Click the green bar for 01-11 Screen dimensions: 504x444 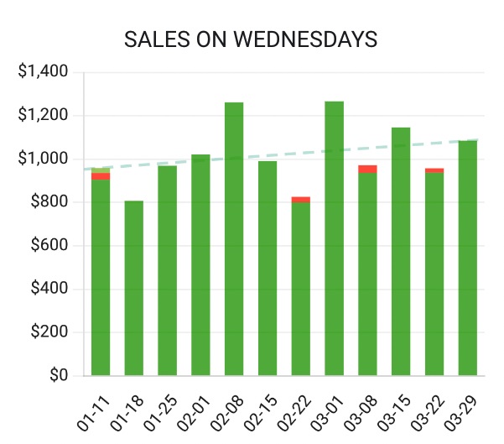point(101,277)
